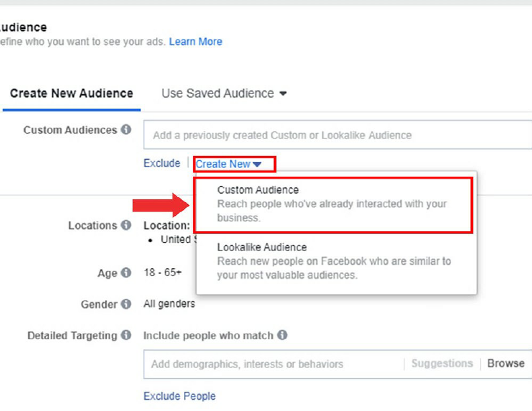Select Custom Audience menu option
532x411 pixels.
pyautogui.click(x=333, y=204)
